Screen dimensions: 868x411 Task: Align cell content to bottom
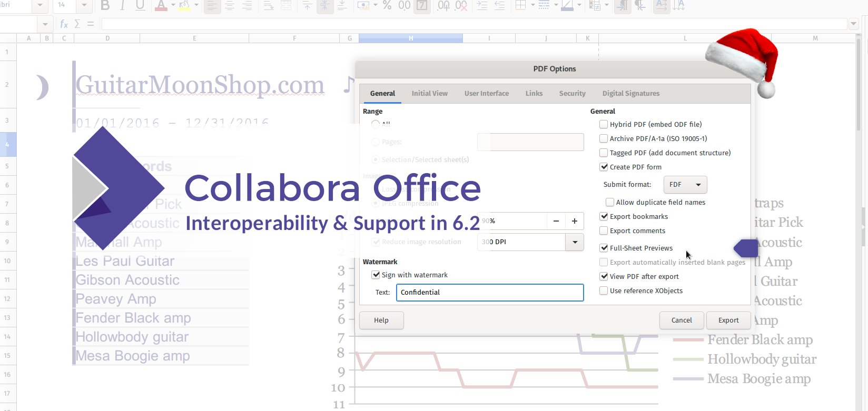point(342,5)
